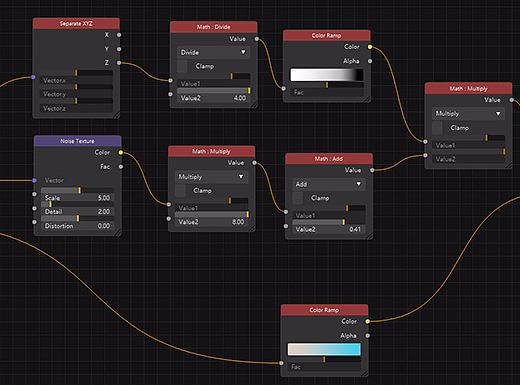Click the Value2 4.00 field in Math: Divide
This screenshot has width=520, height=385.
pyautogui.click(x=214, y=95)
